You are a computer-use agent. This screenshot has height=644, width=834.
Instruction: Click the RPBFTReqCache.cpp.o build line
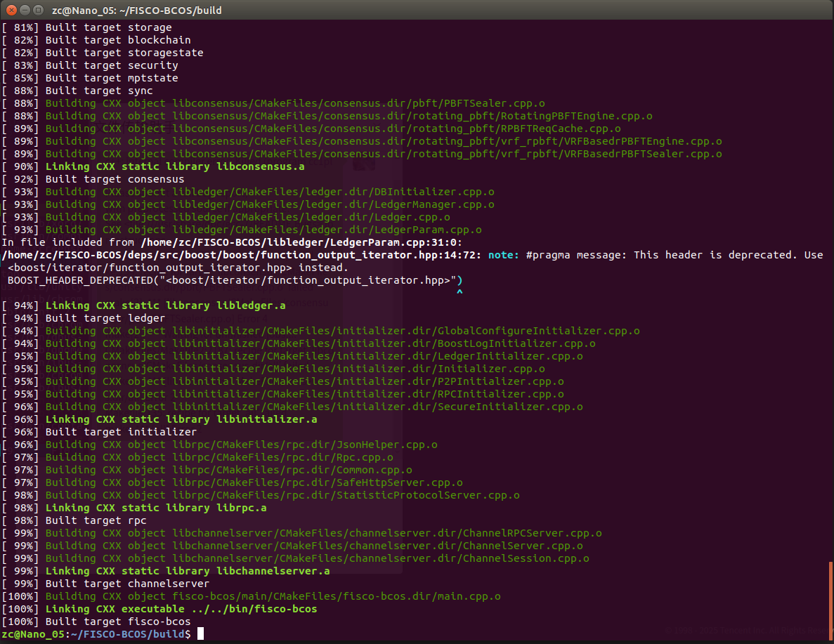coord(311,129)
